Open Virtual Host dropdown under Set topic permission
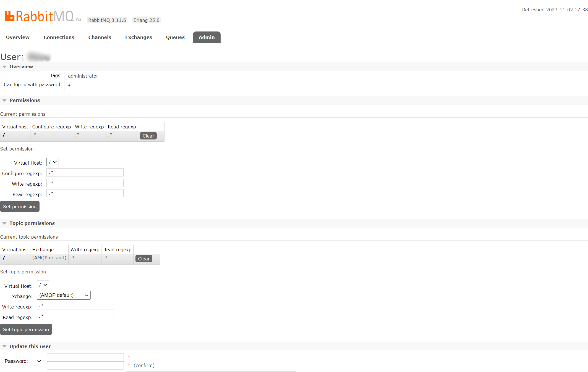588x372 pixels. (x=43, y=285)
